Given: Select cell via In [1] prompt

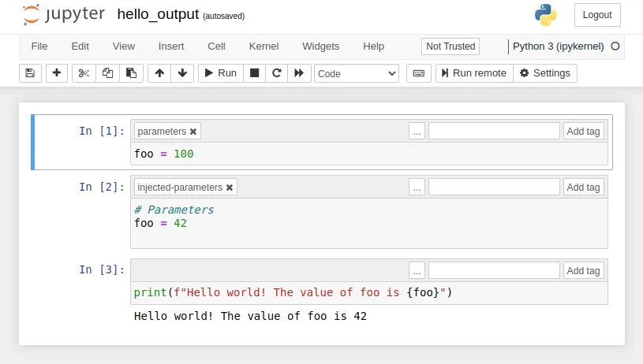Looking at the screenshot, I should pyautogui.click(x=102, y=131).
